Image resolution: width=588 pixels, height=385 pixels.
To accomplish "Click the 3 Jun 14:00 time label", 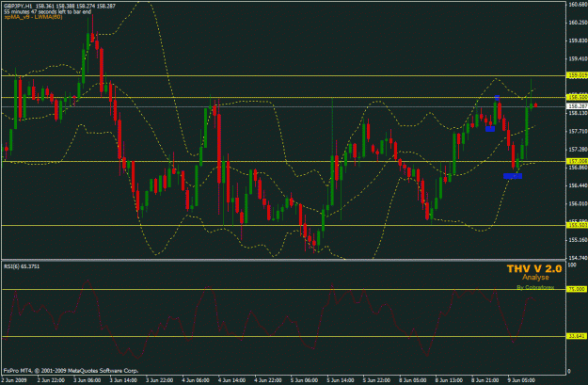I will click(123, 380).
